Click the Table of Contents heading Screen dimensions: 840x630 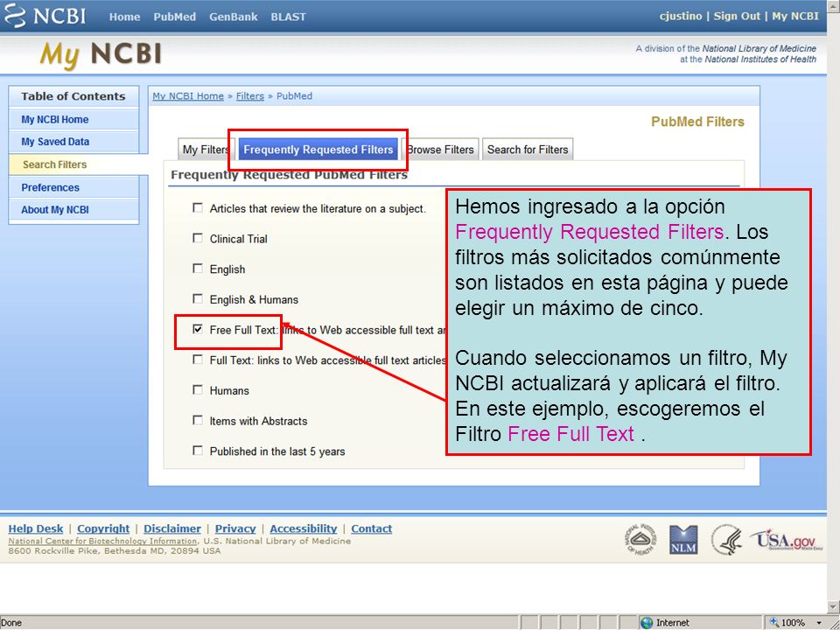(73, 96)
